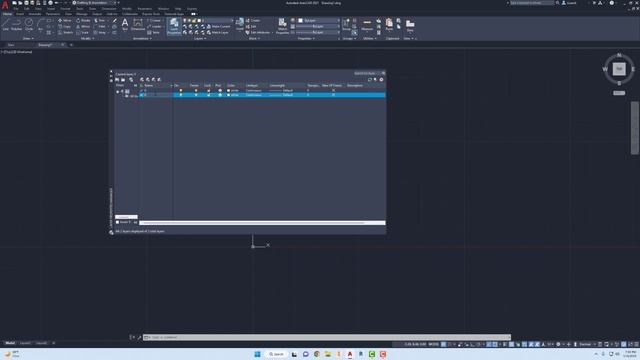
Task: Switch to the Manage ribbon tab
Action: (82, 14)
